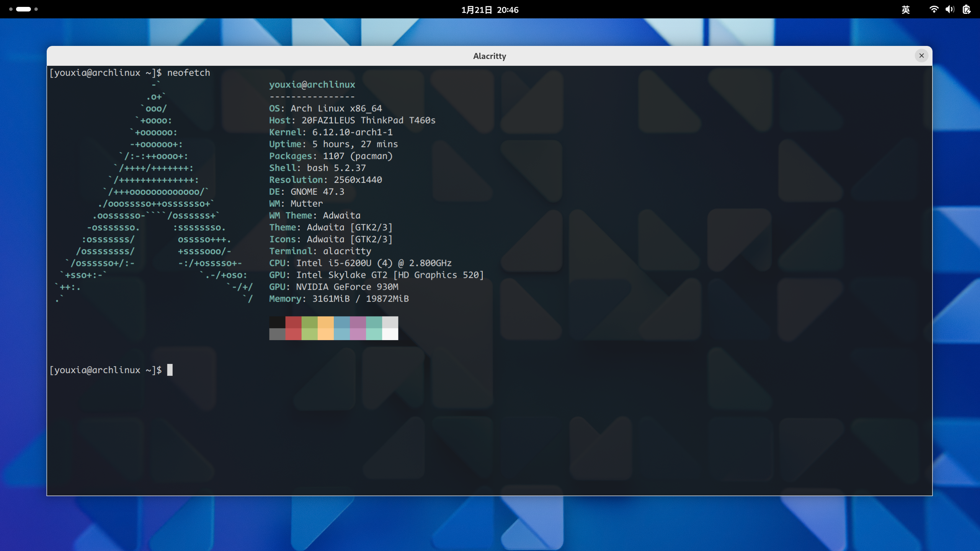The width and height of the screenshot is (980, 551).
Task: Click the white swatch in bottom palette row
Action: click(390, 334)
